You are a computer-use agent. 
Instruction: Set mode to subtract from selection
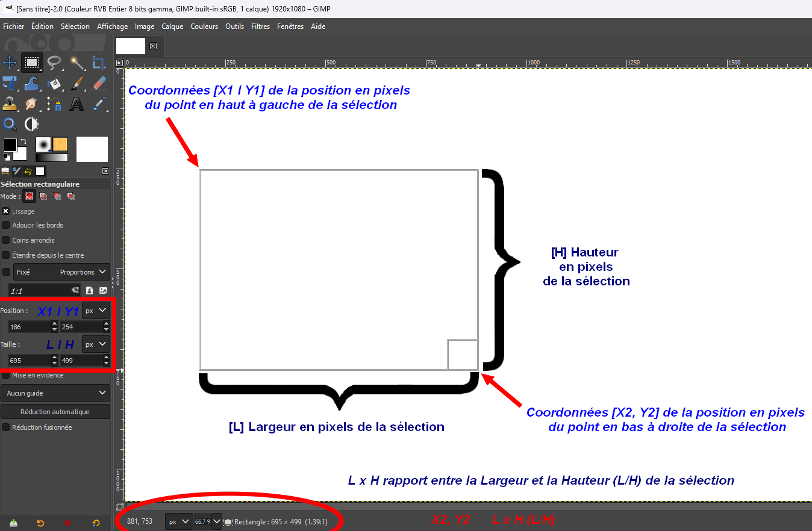[x=57, y=196]
